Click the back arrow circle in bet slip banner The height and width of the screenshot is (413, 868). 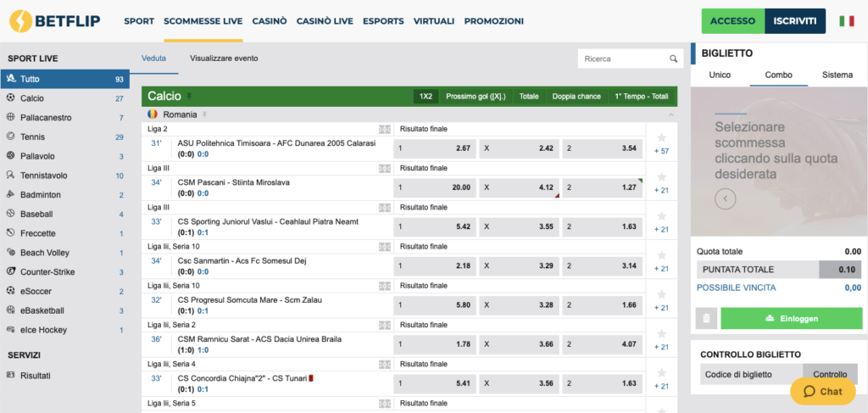726,198
